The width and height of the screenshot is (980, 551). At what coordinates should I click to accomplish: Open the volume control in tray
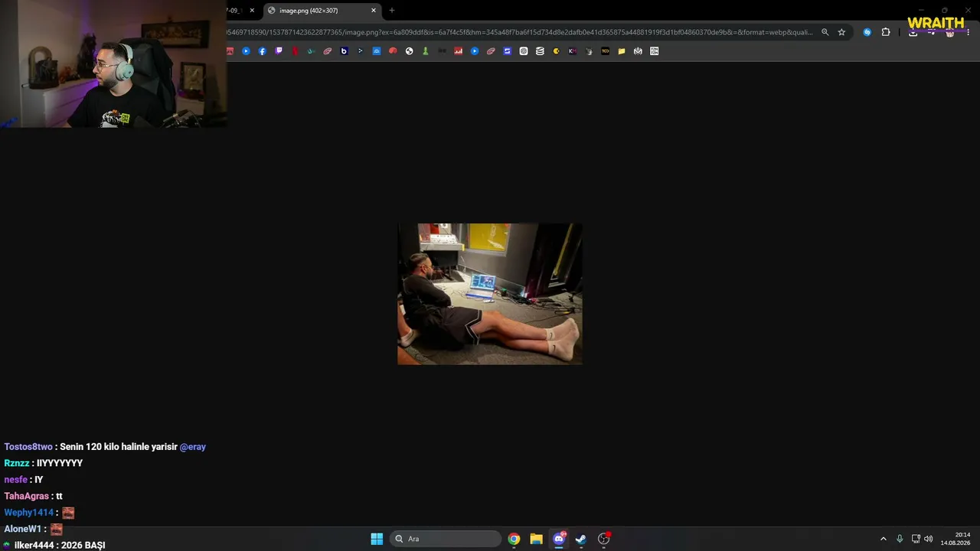929,539
